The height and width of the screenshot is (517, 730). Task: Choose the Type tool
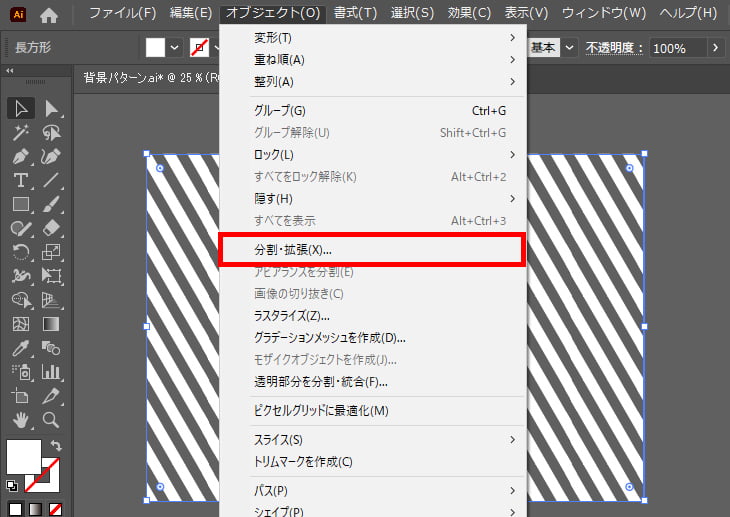21,180
